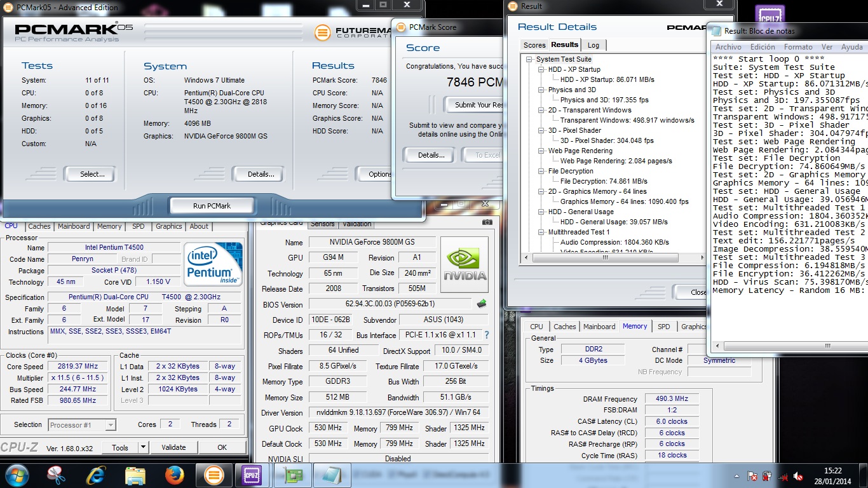Screen dimensions: 868x488
Task: Click the Validate button in CPU-Z
Action: [x=173, y=447]
